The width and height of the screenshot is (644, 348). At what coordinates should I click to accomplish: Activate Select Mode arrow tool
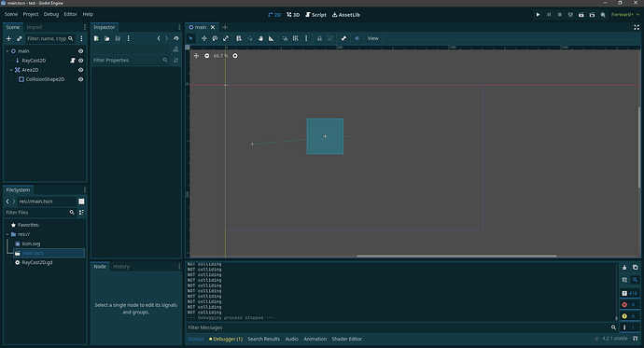pyautogui.click(x=191, y=38)
